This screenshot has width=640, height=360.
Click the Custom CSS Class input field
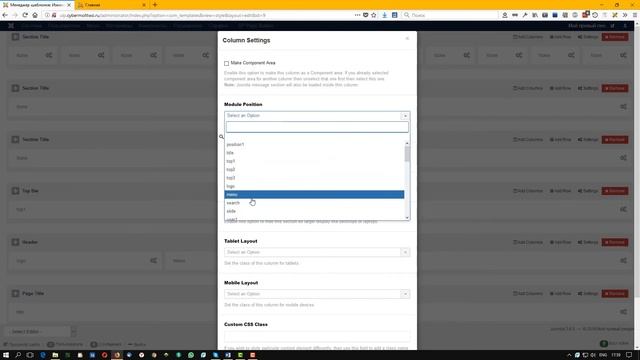click(x=317, y=336)
